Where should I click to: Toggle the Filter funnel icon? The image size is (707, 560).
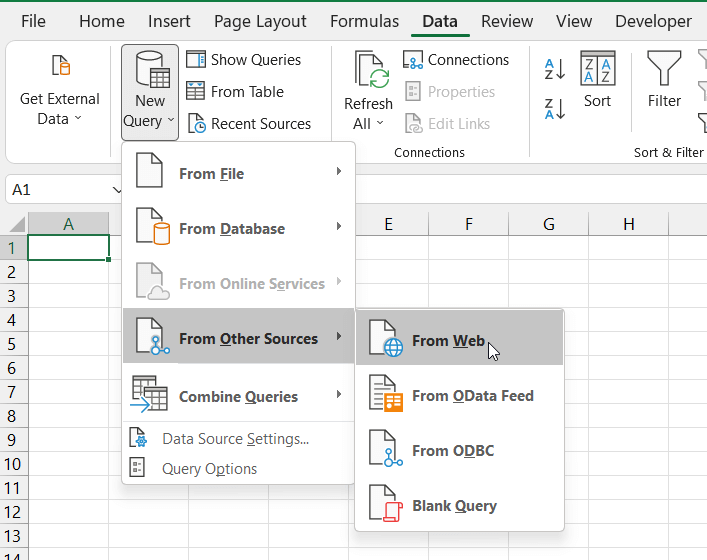pos(664,68)
